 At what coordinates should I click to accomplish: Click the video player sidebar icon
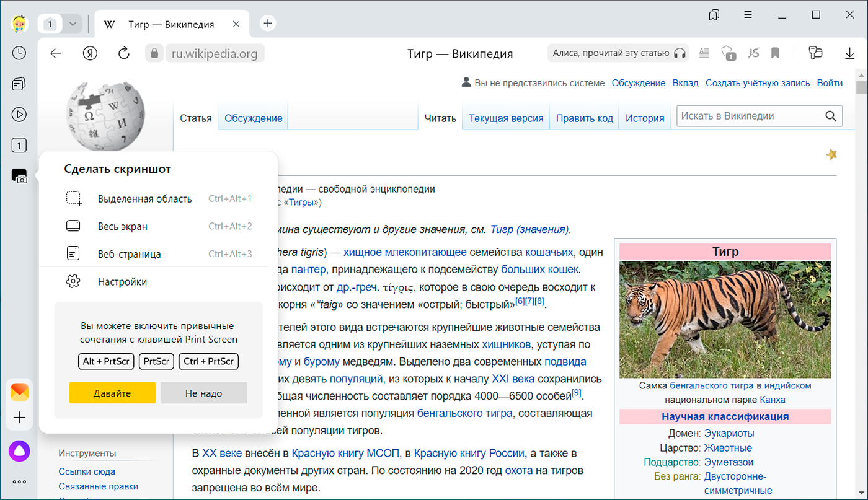[x=19, y=115]
